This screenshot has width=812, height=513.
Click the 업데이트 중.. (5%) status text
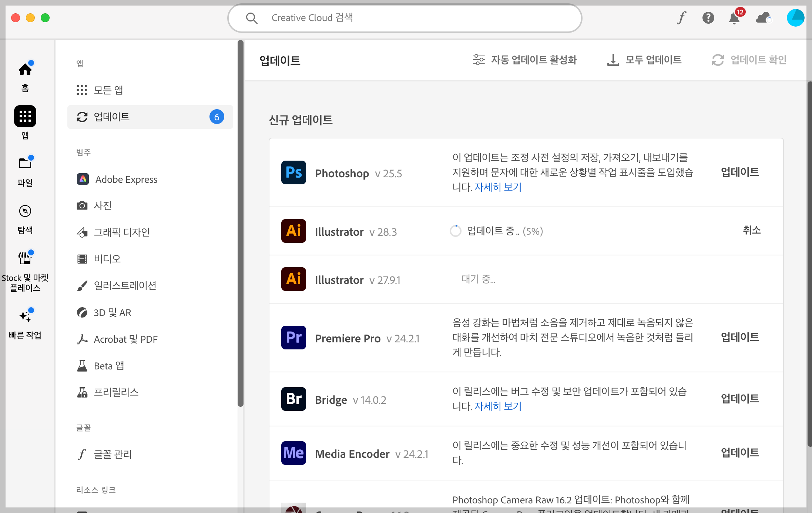pos(505,231)
